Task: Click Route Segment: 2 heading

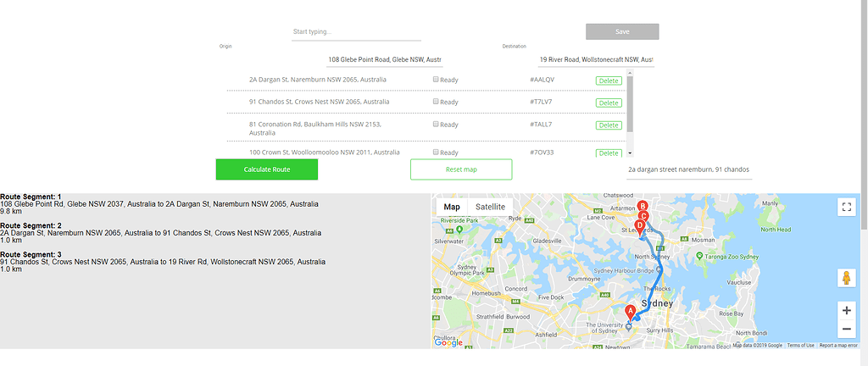Action: tap(31, 225)
